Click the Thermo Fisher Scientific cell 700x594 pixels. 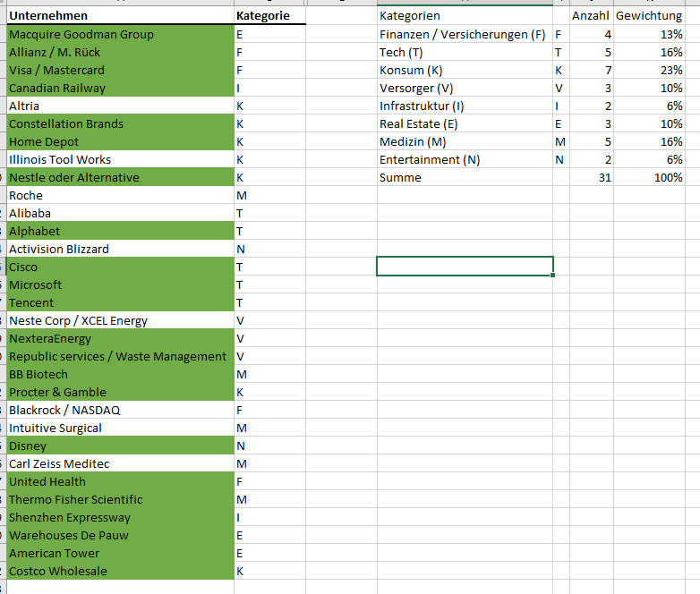(x=121, y=499)
